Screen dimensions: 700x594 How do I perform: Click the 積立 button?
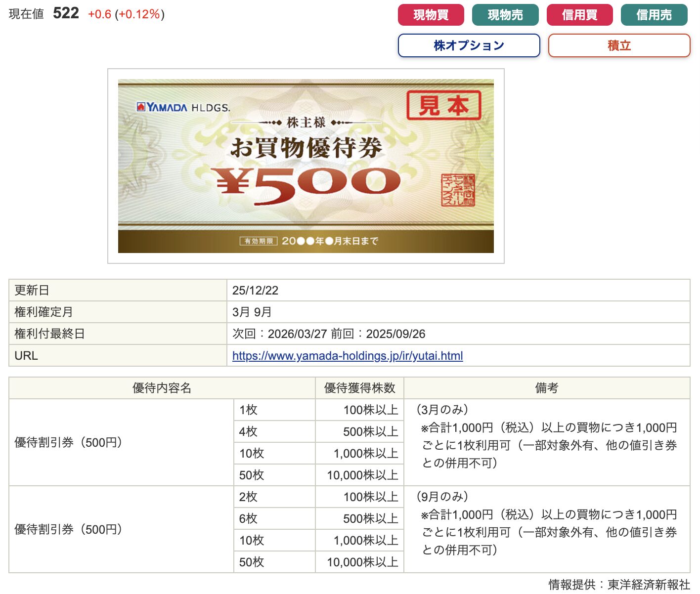619,45
